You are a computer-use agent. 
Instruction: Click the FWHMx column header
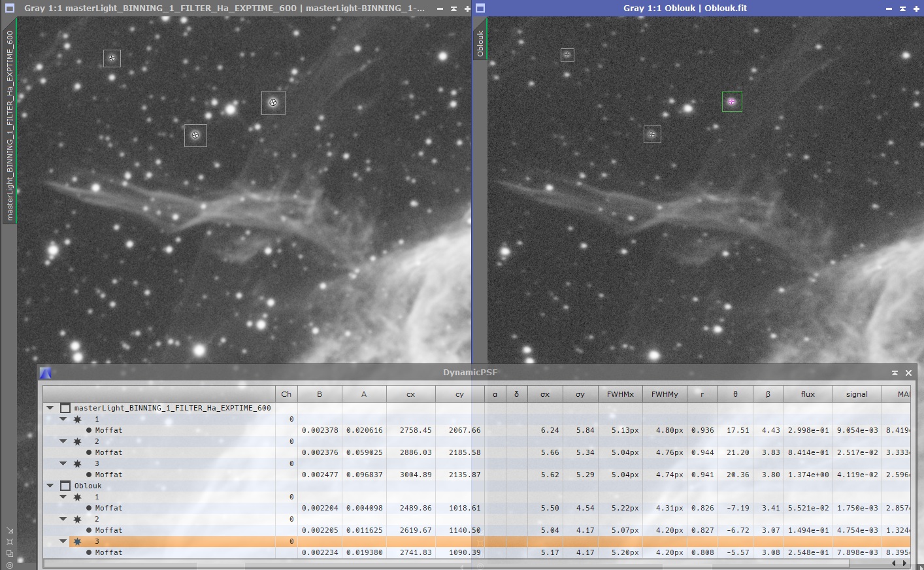coord(620,394)
